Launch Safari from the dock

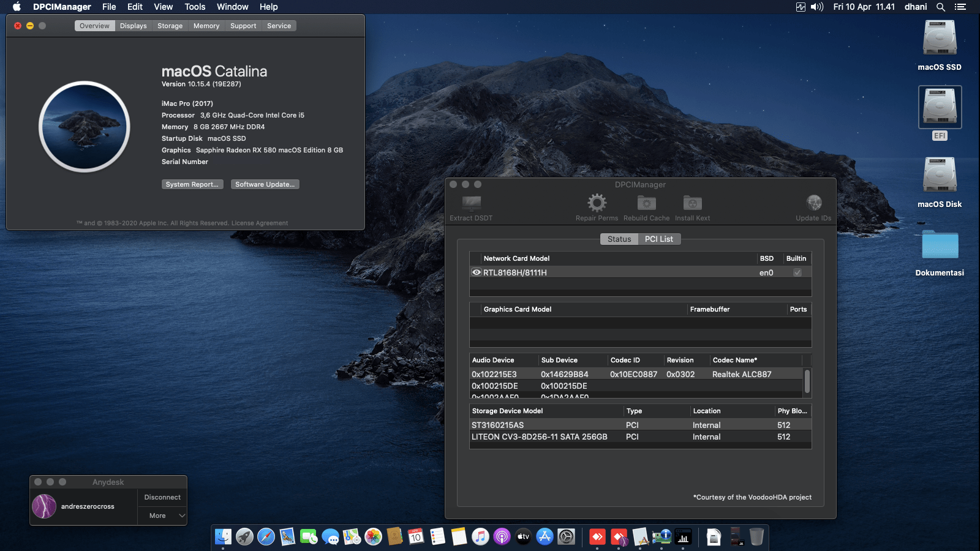pyautogui.click(x=266, y=537)
